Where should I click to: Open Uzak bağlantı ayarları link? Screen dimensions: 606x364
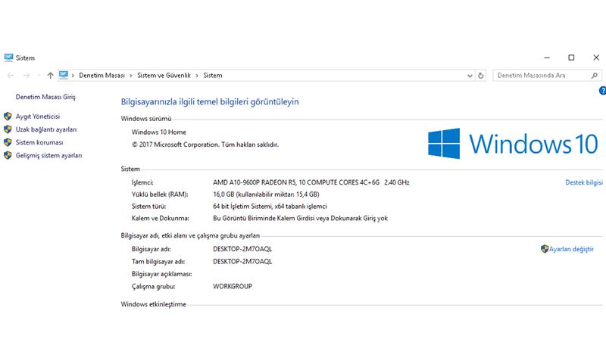coord(45,129)
